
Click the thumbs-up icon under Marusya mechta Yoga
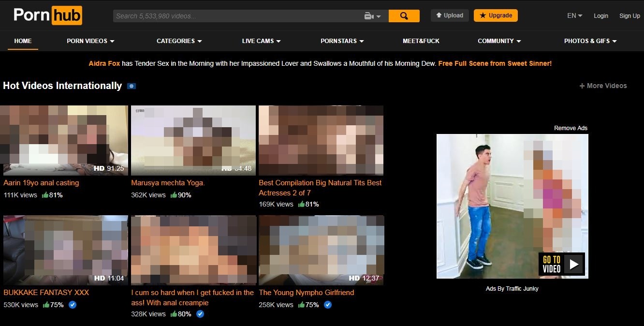click(173, 195)
